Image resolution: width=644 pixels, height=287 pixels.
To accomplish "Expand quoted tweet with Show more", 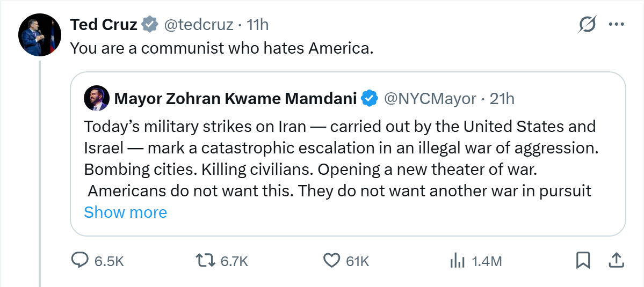I will pos(125,212).
